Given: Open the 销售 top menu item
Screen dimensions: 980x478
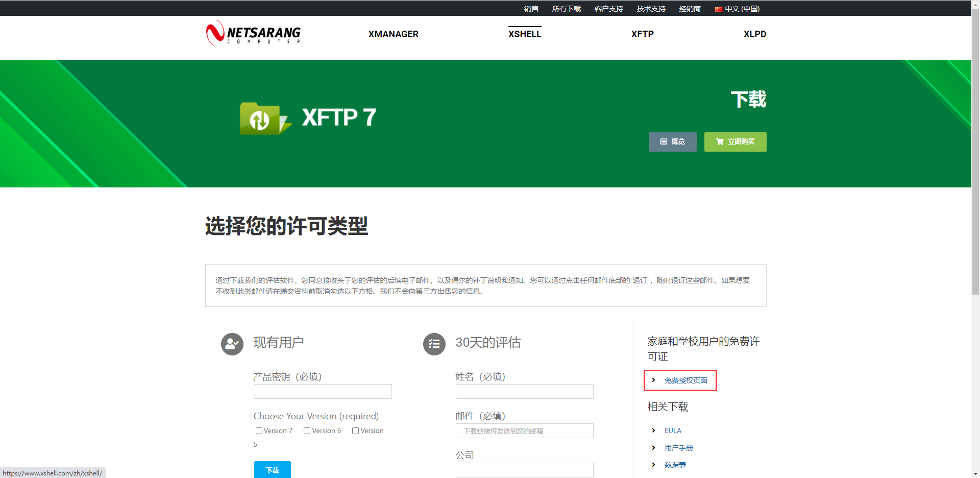Looking at the screenshot, I should pyautogui.click(x=531, y=9).
